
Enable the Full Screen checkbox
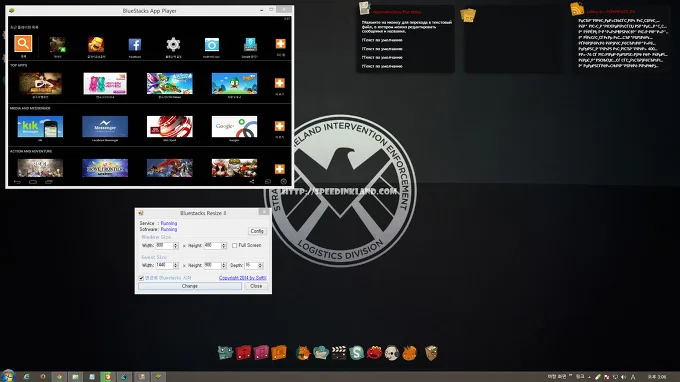pyautogui.click(x=235, y=245)
